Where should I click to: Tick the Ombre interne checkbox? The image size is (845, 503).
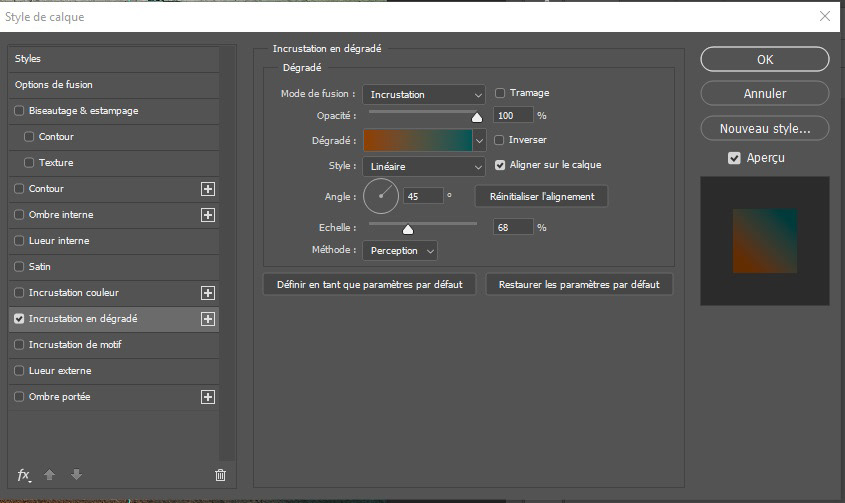pos(19,215)
